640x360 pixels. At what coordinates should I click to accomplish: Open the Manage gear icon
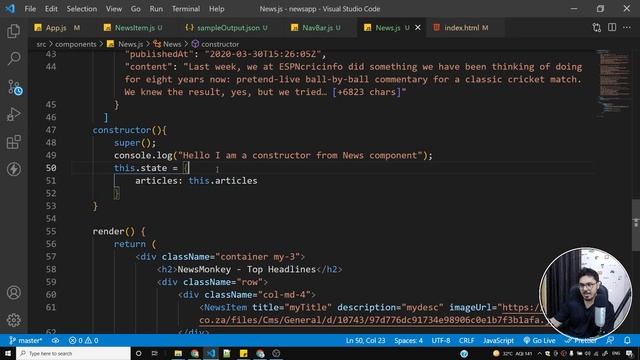point(13,320)
